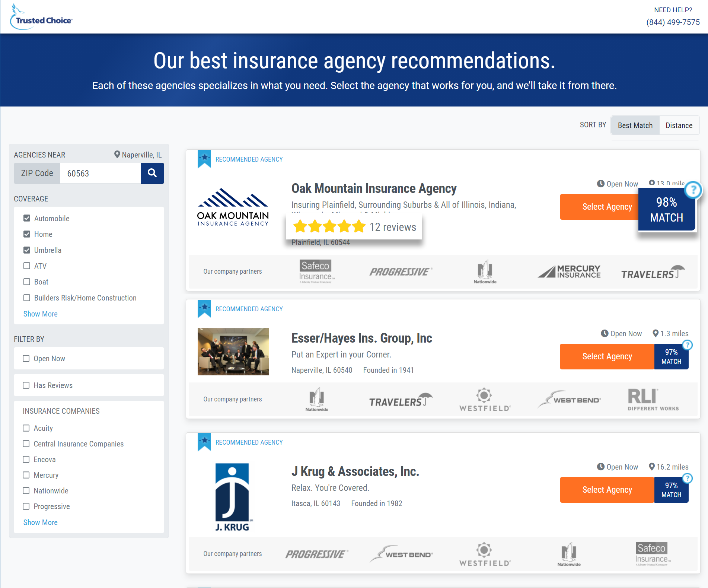This screenshot has width=708, height=588.
Task: Click the Travelers logo in Oak Mountain partners
Action: [x=653, y=272]
